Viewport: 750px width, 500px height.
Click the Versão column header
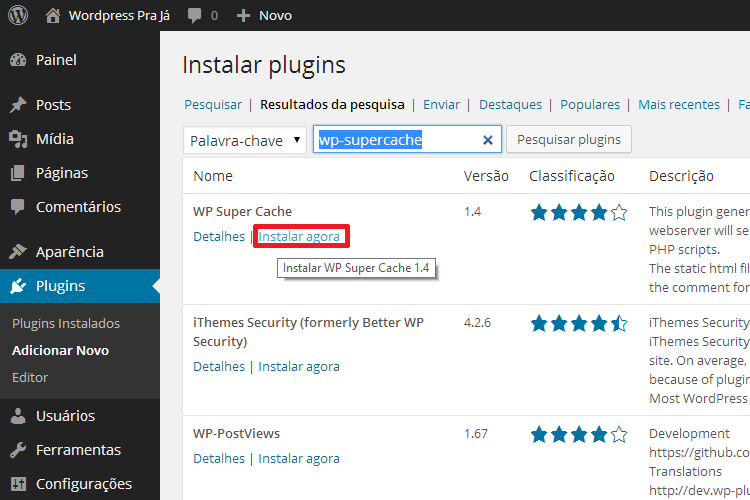tap(486, 176)
